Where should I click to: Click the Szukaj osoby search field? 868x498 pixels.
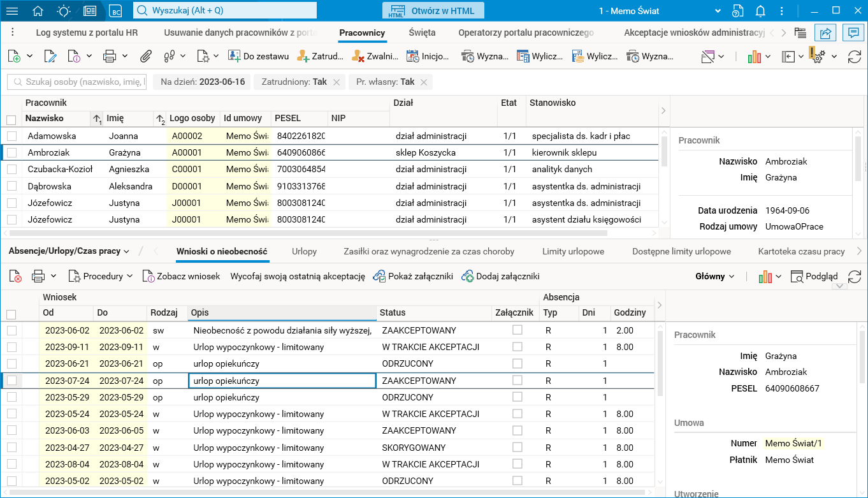click(77, 82)
